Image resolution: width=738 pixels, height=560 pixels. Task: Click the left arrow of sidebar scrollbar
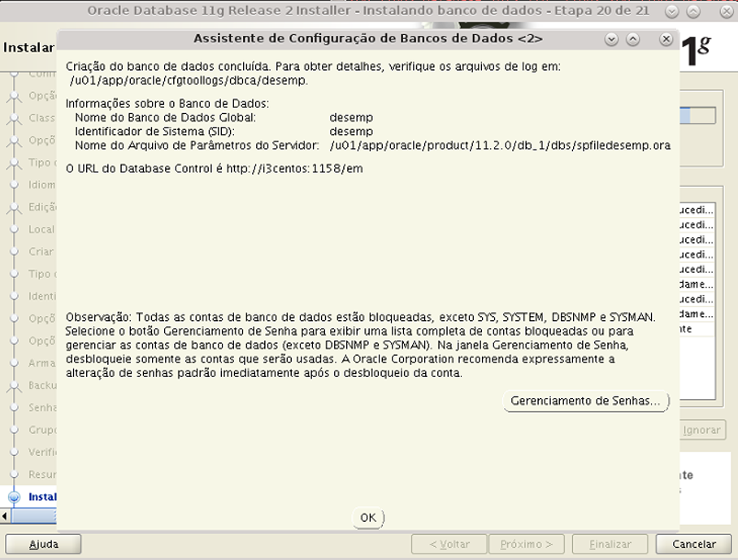4,516
